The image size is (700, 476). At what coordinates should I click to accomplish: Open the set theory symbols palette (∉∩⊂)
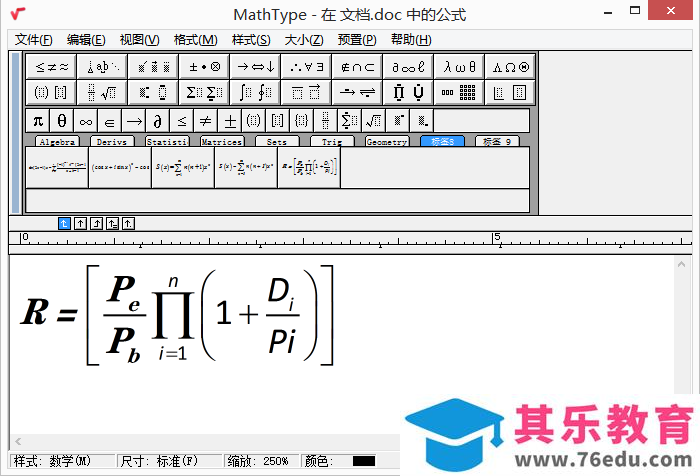click(x=357, y=67)
